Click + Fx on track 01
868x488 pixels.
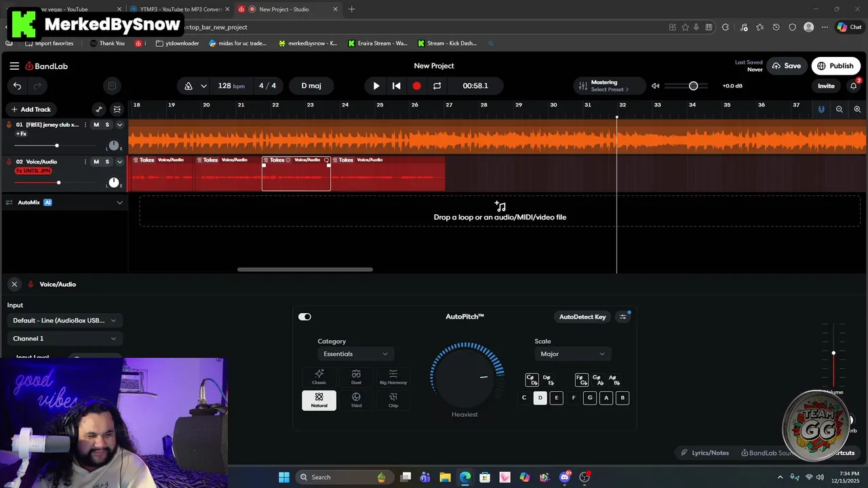pyautogui.click(x=21, y=134)
